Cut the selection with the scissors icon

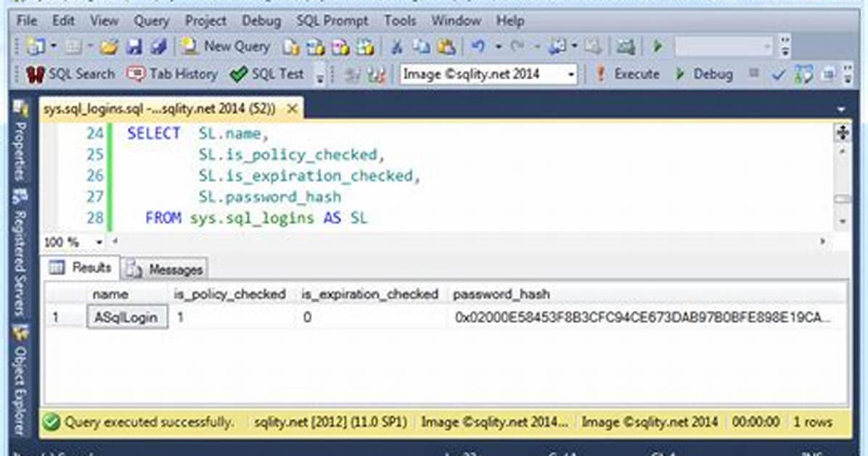pos(396,47)
